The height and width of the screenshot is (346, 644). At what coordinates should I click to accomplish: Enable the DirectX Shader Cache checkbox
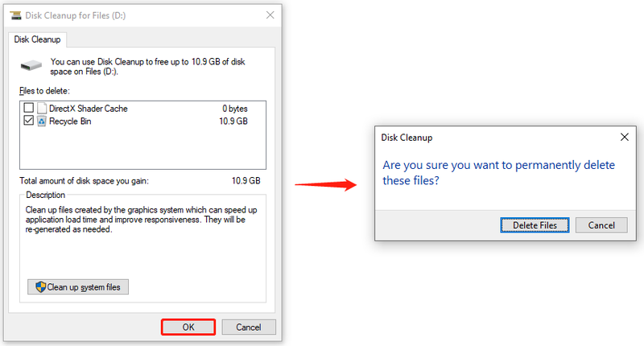point(28,108)
